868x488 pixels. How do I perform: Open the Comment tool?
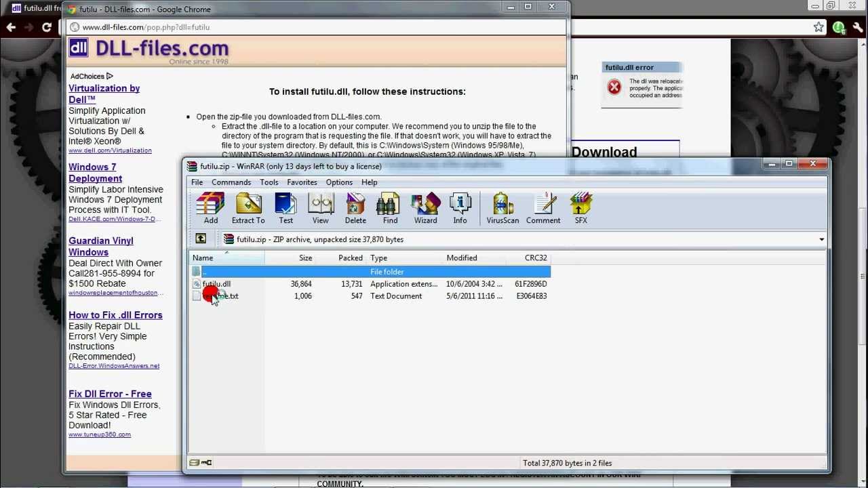coord(543,208)
